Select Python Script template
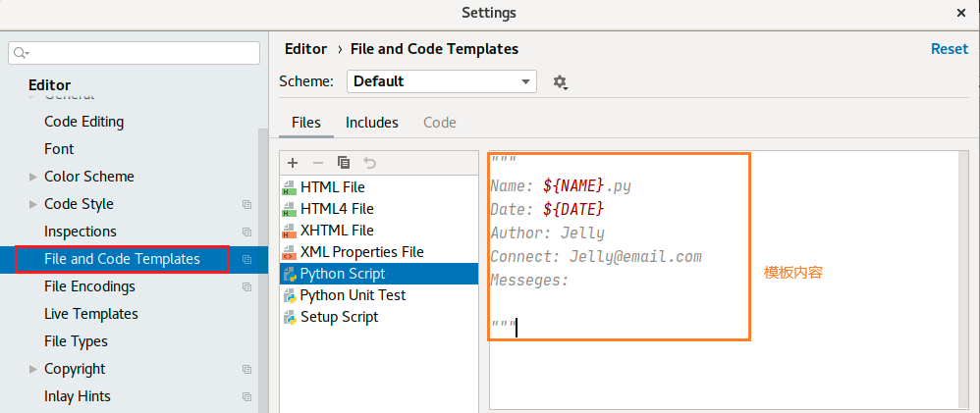The width and height of the screenshot is (980, 413). click(x=379, y=274)
